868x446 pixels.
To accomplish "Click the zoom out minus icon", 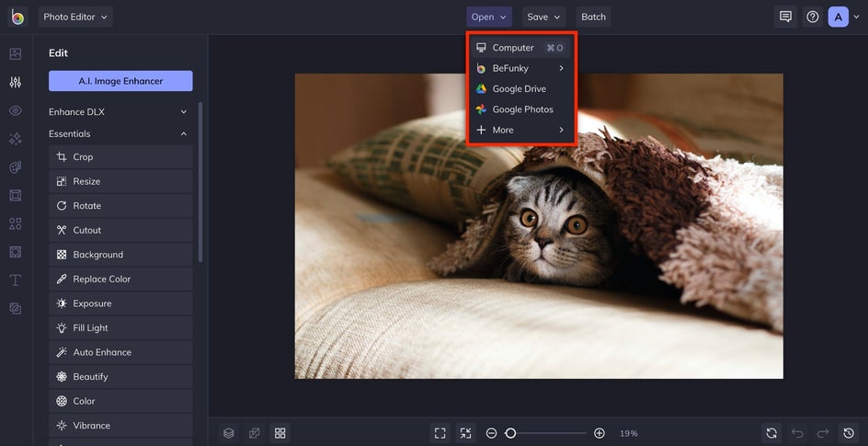I will 491,433.
